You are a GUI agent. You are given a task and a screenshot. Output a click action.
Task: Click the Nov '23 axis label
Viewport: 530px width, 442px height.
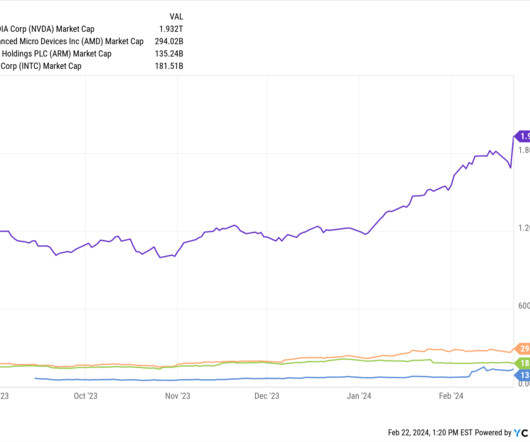(x=177, y=396)
